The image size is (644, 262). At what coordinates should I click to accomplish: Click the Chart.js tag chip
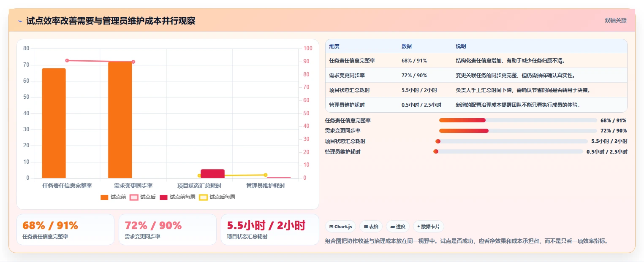(341, 227)
